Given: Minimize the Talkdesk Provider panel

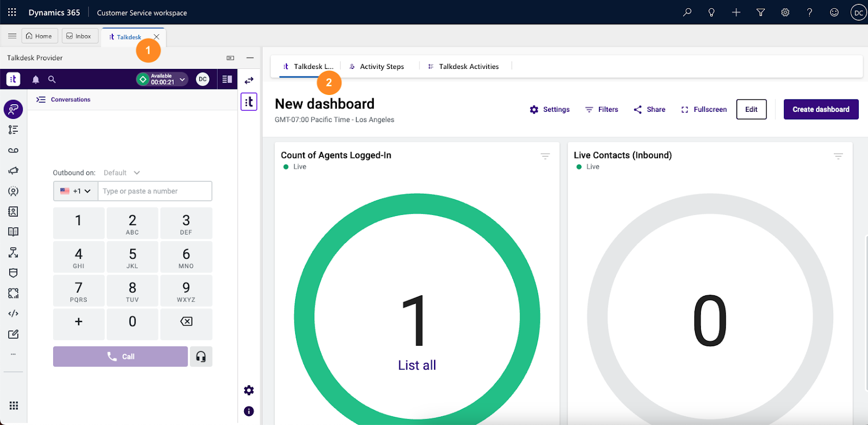Looking at the screenshot, I should pos(250,58).
